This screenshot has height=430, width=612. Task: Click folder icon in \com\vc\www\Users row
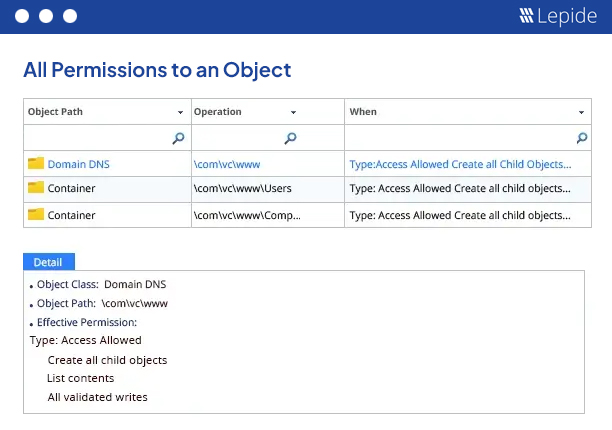pyautogui.click(x=36, y=188)
